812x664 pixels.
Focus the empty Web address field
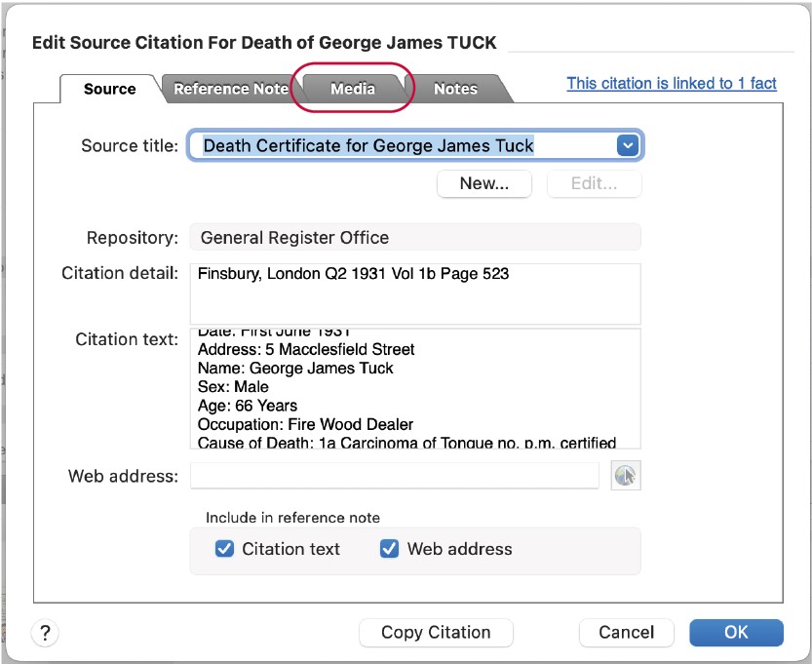click(394, 476)
